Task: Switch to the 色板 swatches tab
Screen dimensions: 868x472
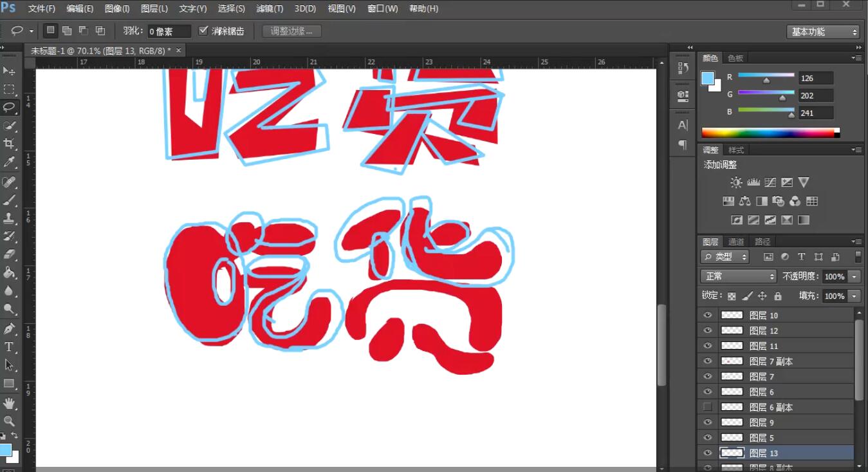Action: click(735, 58)
